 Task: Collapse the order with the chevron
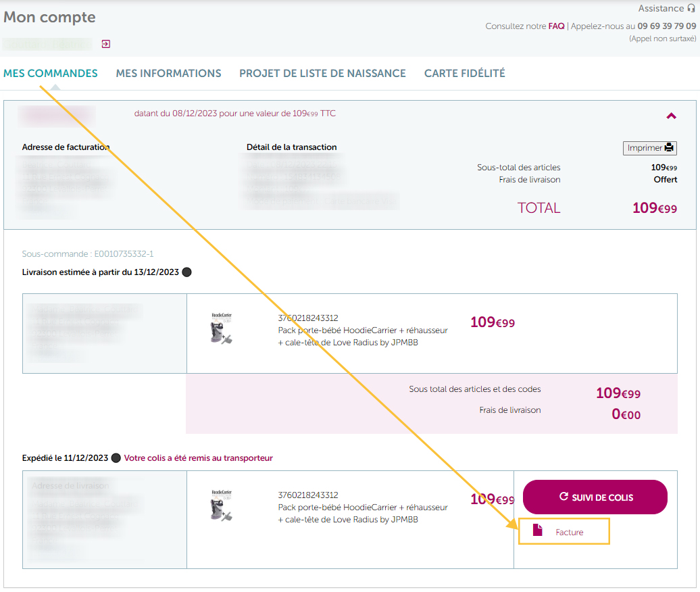(671, 116)
